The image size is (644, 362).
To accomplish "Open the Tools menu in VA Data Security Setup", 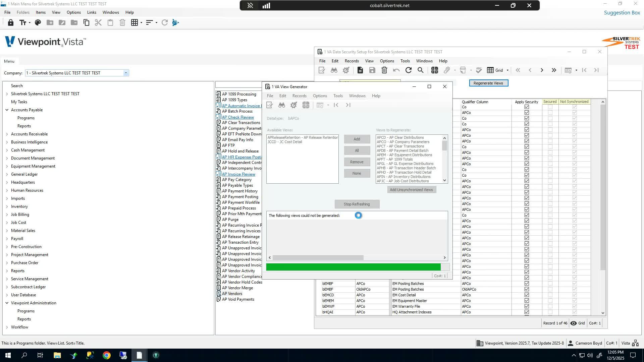I will 405,61.
